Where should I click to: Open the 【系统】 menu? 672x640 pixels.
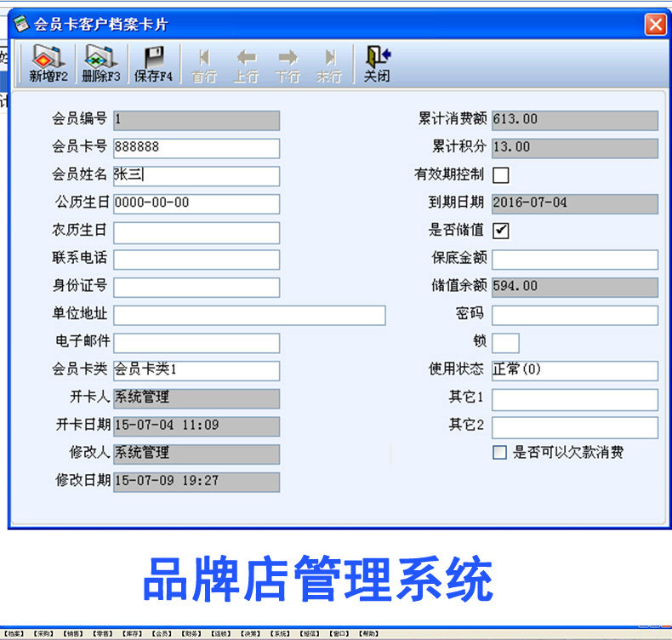click(x=281, y=633)
